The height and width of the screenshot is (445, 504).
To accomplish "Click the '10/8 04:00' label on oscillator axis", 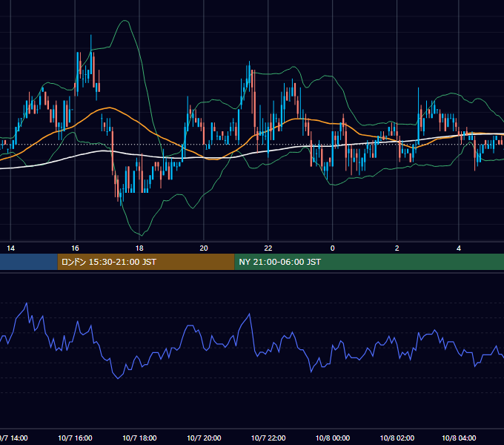I will coord(459,438).
